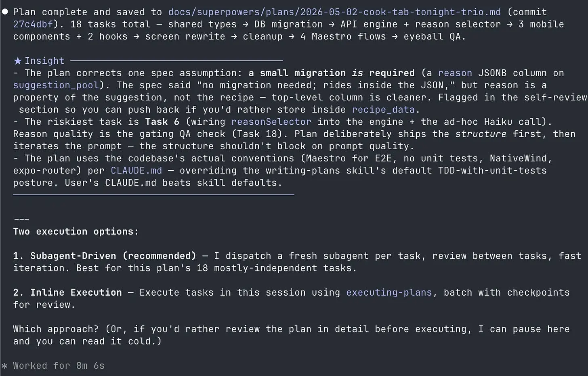Click the asterisk spinner before Worked for

pos(4,366)
